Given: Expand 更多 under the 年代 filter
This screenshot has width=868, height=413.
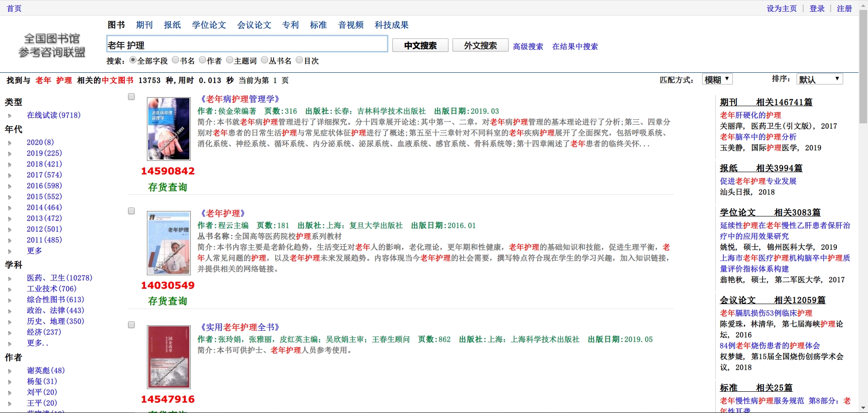Looking at the screenshot, I should coord(34,251).
